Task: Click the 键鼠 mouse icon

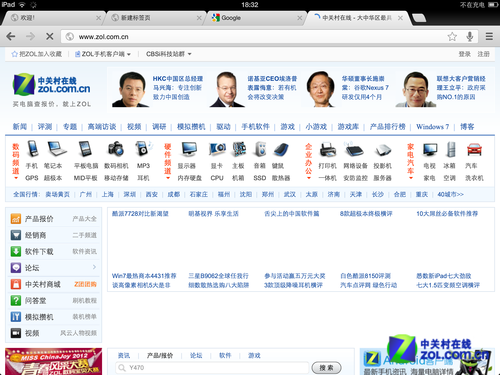Action: click(x=281, y=149)
